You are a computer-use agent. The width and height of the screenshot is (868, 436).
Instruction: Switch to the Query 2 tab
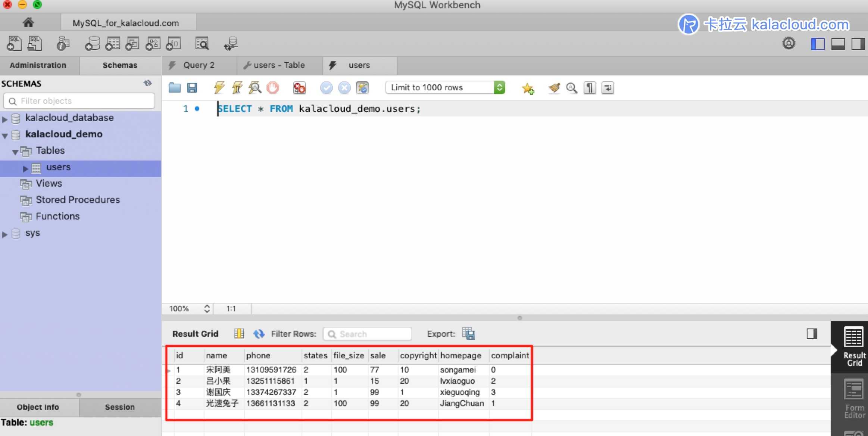point(199,66)
